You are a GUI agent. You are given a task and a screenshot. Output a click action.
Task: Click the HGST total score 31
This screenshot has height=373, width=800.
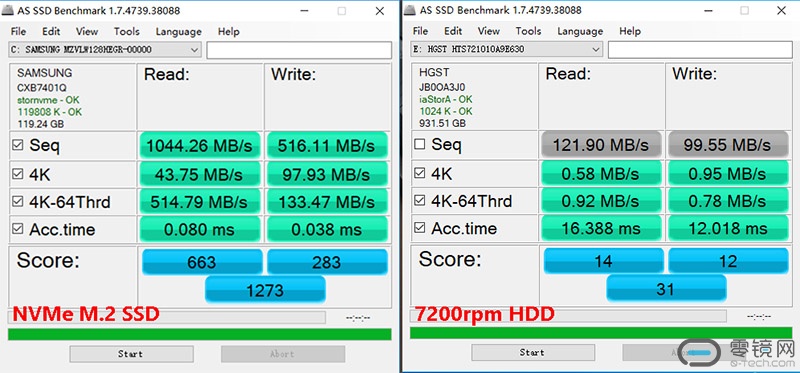(x=666, y=289)
